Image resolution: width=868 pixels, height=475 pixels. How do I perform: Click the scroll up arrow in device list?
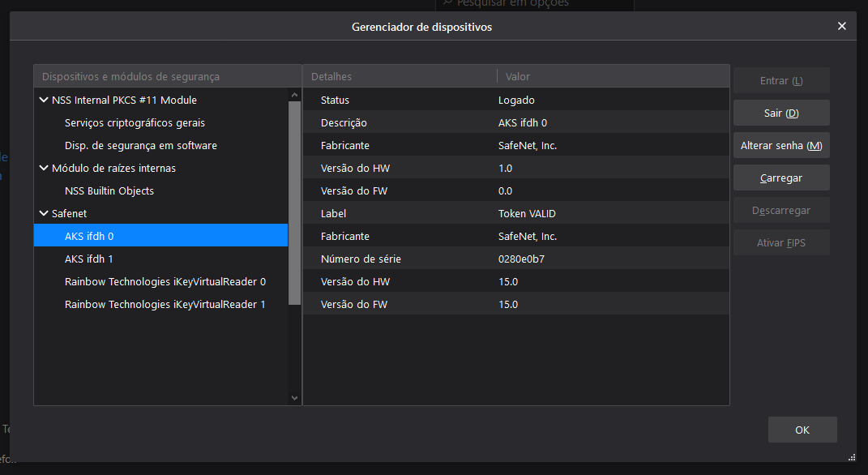pos(294,95)
